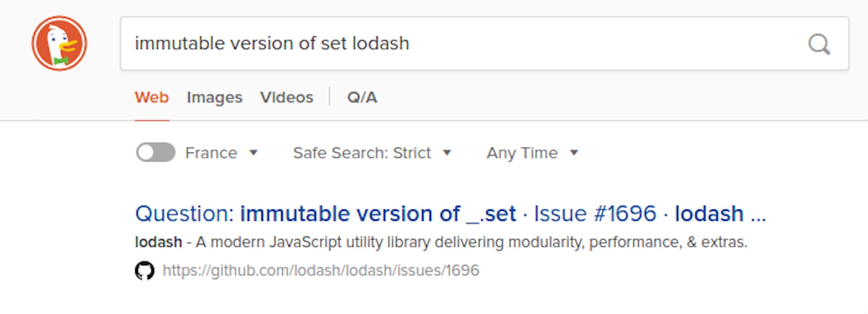Click the search query text in the box
The image size is (868, 314).
coord(272,43)
